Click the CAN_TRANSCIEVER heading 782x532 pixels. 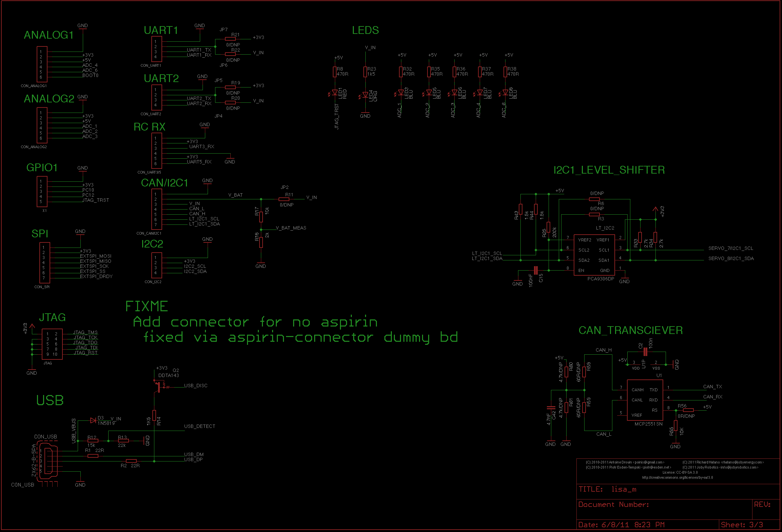click(x=631, y=330)
